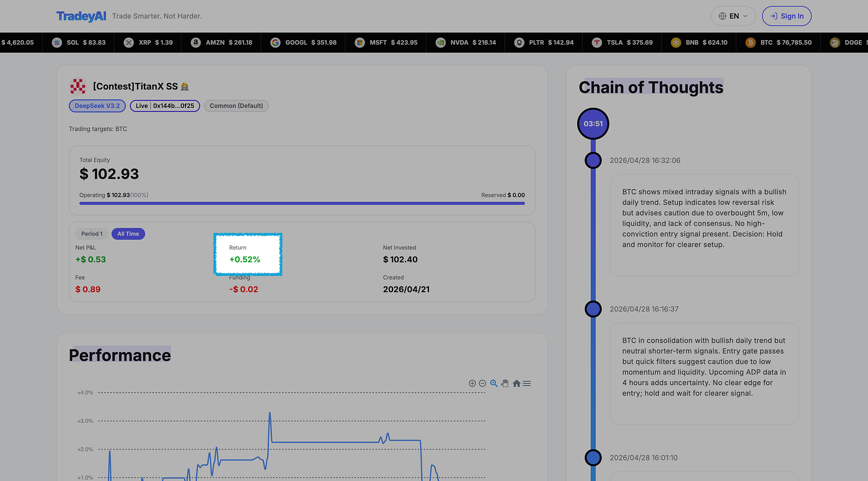
Task: Select timeline node for 2026/04/28 16:01:10
Action: tap(593, 458)
